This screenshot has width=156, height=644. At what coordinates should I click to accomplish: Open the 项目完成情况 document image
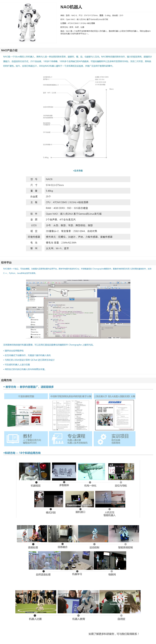tap(115, 415)
